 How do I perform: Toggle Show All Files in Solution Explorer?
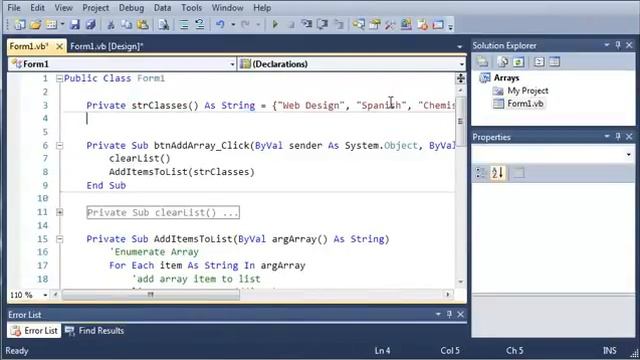click(503, 62)
